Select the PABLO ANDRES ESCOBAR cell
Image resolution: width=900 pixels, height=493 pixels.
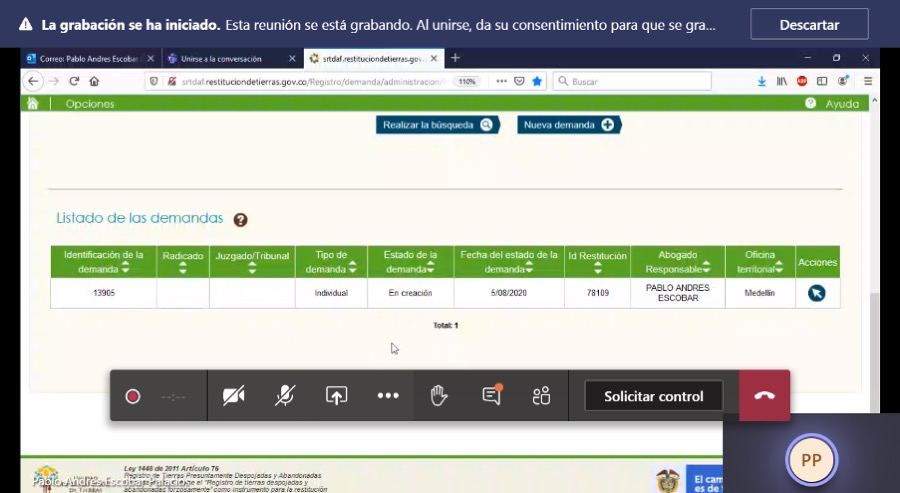[x=678, y=293]
